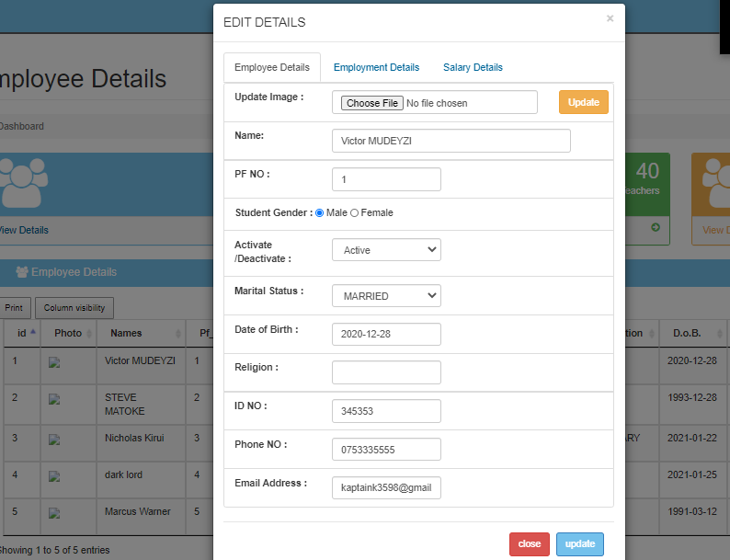Click Victor MUDEYZI's photo thumbnail
The image size is (730, 560).
click(53, 362)
